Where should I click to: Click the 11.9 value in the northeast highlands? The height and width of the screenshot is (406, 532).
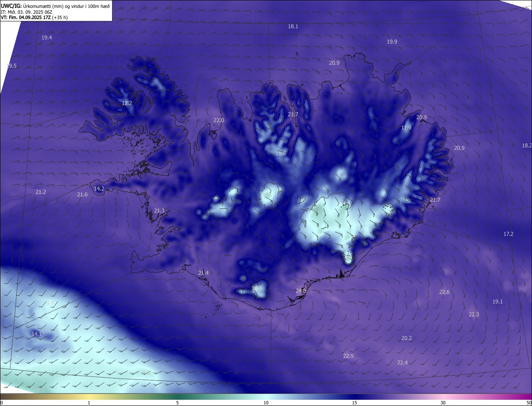tap(406, 128)
